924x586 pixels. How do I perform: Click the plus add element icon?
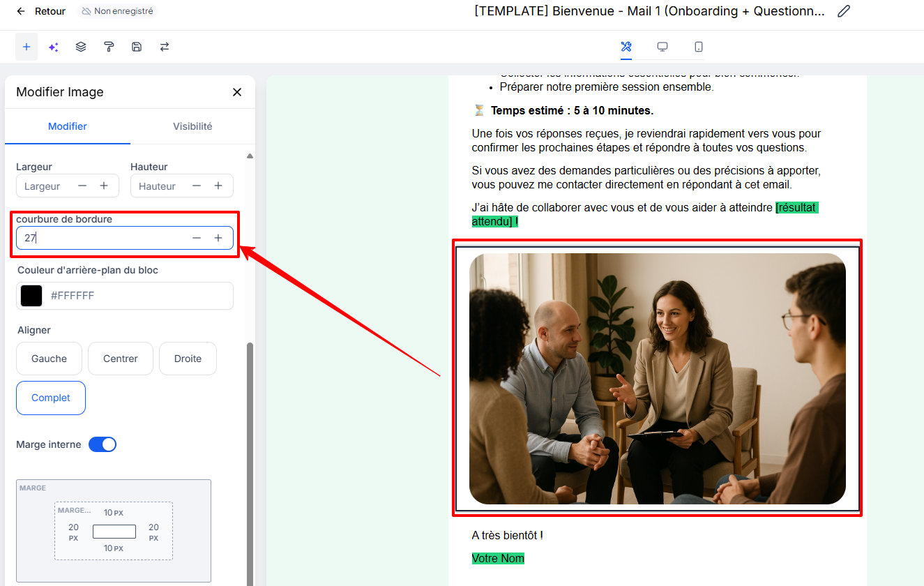pos(26,47)
